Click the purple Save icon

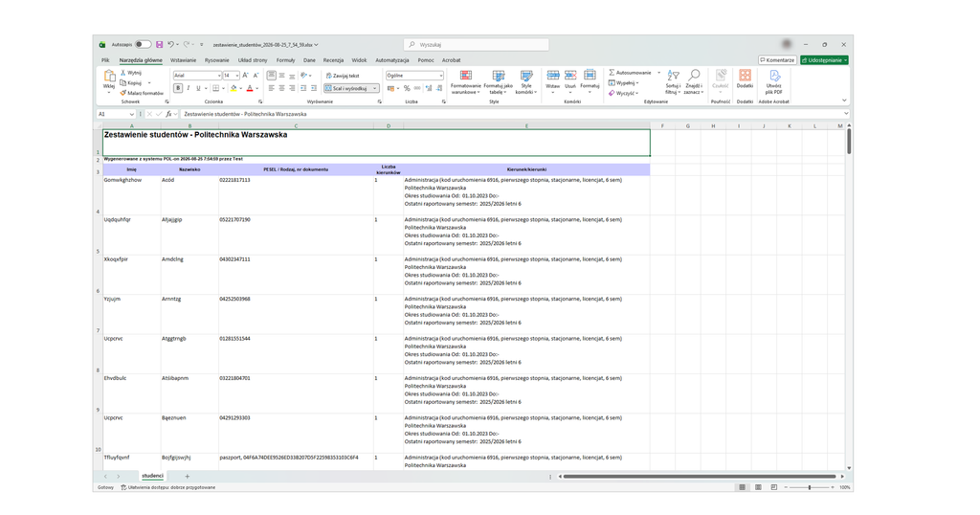(x=160, y=44)
